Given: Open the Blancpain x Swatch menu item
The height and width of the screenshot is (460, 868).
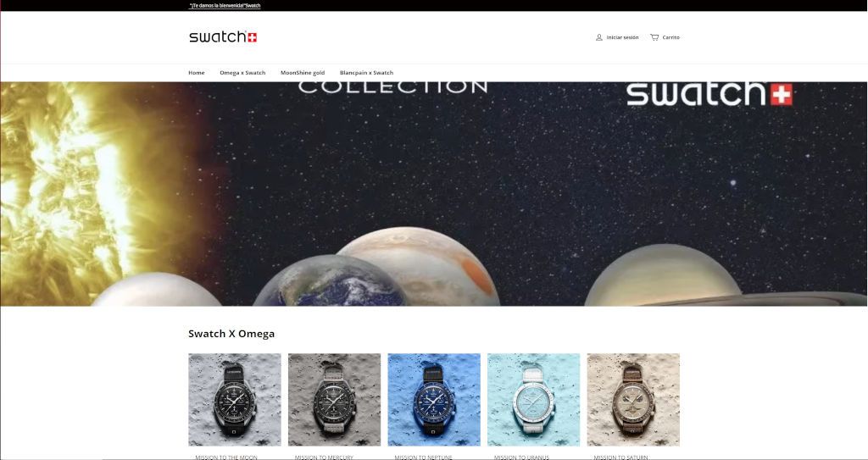Looking at the screenshot, I should [366, 73].
